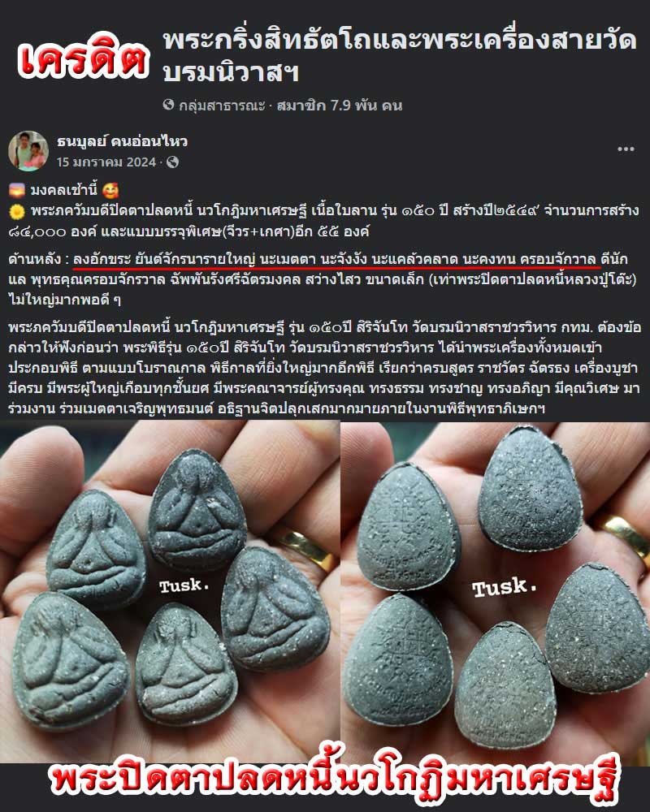
Task: Click the red underlined ด้านหลัง text line
Action: [x=336, y=259]
